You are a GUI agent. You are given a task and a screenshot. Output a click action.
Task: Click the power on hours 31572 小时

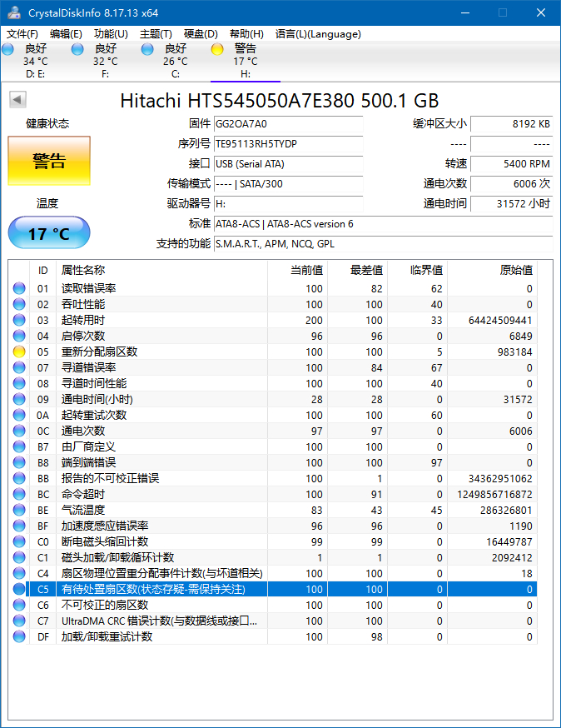[511, 204]
